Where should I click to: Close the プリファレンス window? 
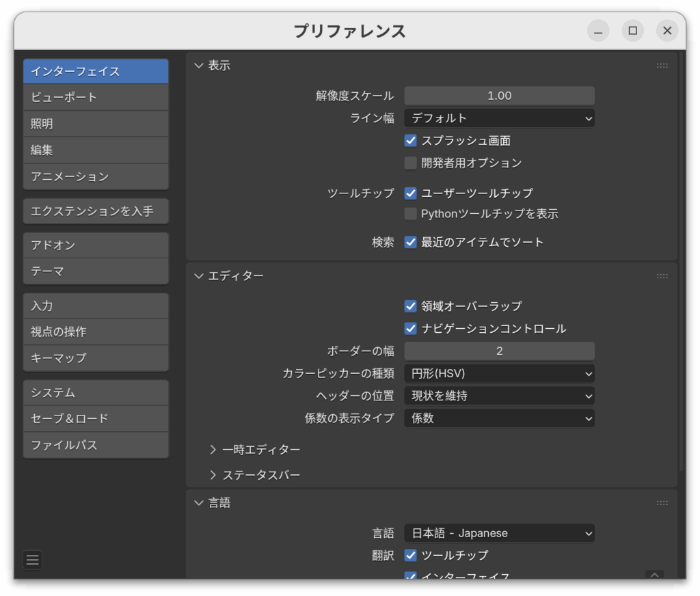point(667,31)
